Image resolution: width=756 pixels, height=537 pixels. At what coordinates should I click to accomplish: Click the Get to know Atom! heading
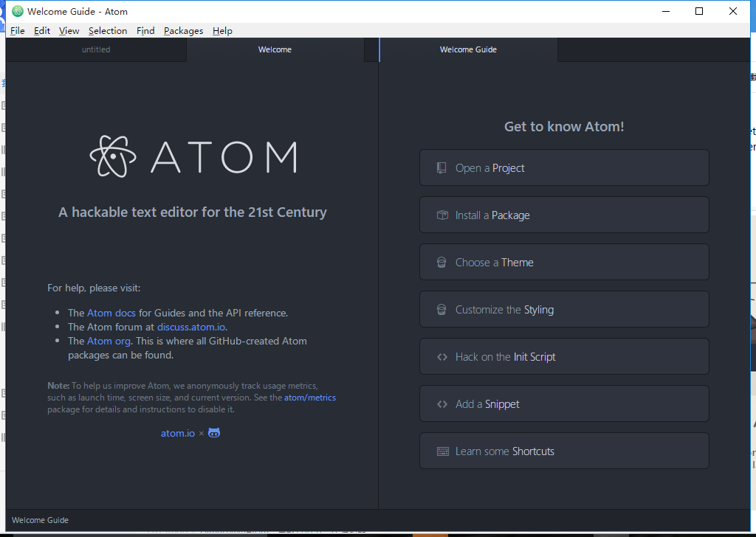(564, 127)
